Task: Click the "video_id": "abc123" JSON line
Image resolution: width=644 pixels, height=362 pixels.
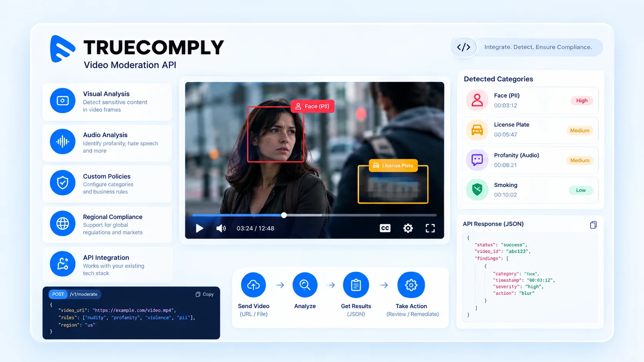Action: [x=503, y=251]
